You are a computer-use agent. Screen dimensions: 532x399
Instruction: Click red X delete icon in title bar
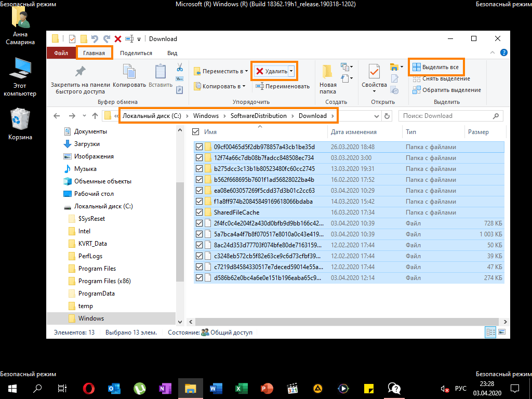(118, 39)
